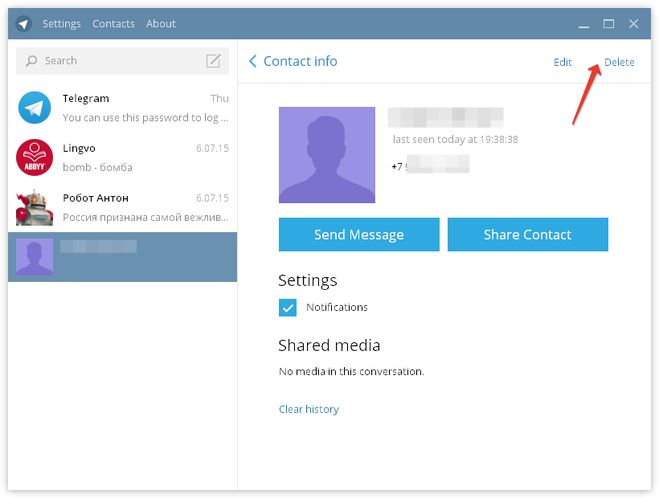
Task: Click the compose new message pencil icon
Action: tap(213, 61)
